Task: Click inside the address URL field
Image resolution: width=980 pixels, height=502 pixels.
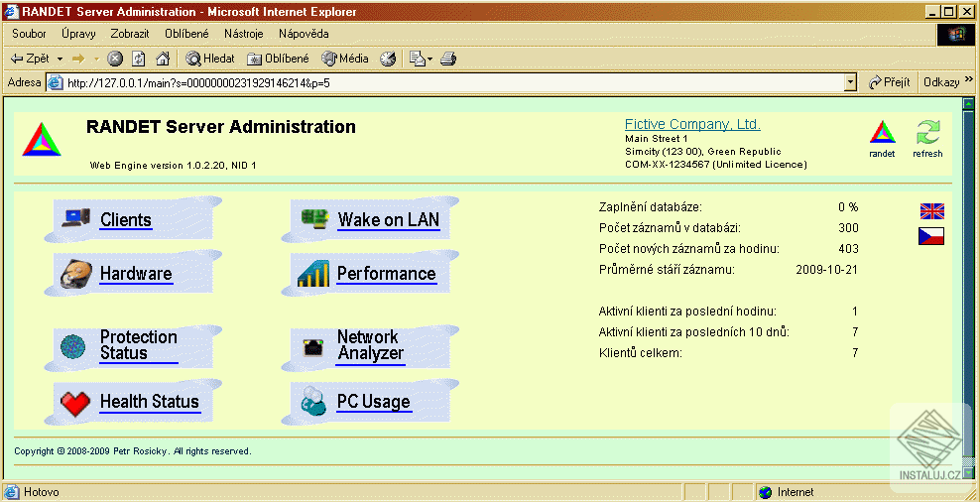Action: coord(447,82)
